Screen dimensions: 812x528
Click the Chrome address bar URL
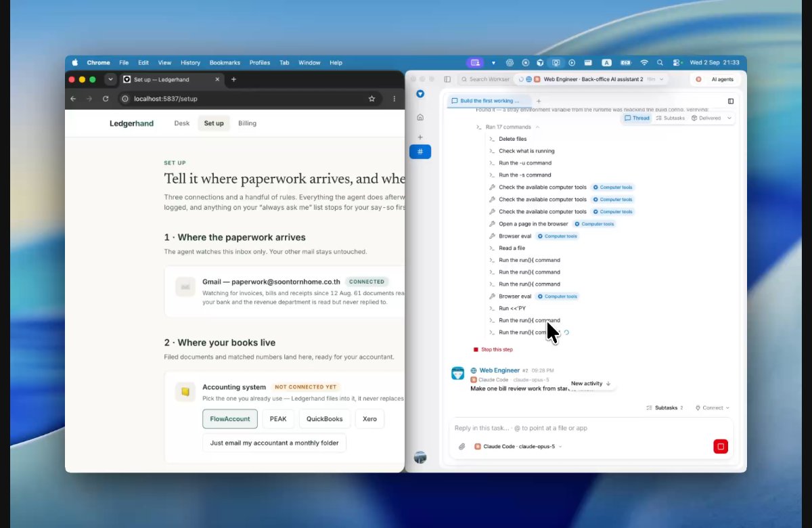click(x=166, y=99)
